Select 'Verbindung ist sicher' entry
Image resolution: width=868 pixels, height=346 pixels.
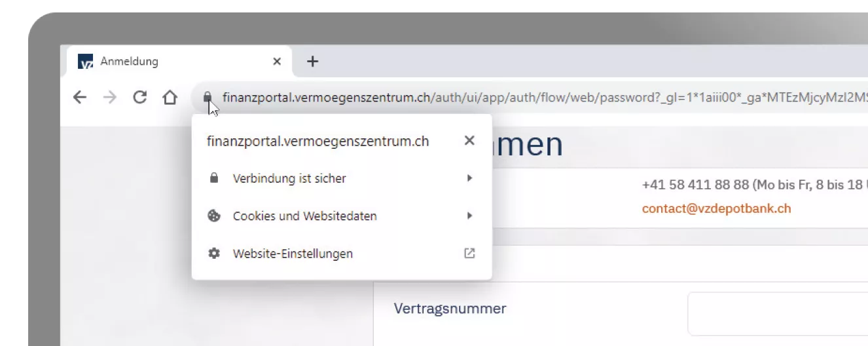289,178
